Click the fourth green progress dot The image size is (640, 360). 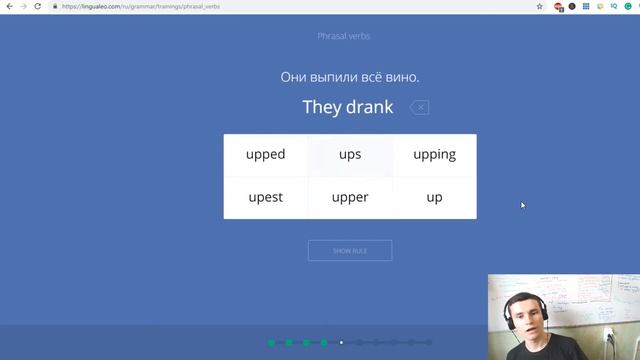coord(324,342)
